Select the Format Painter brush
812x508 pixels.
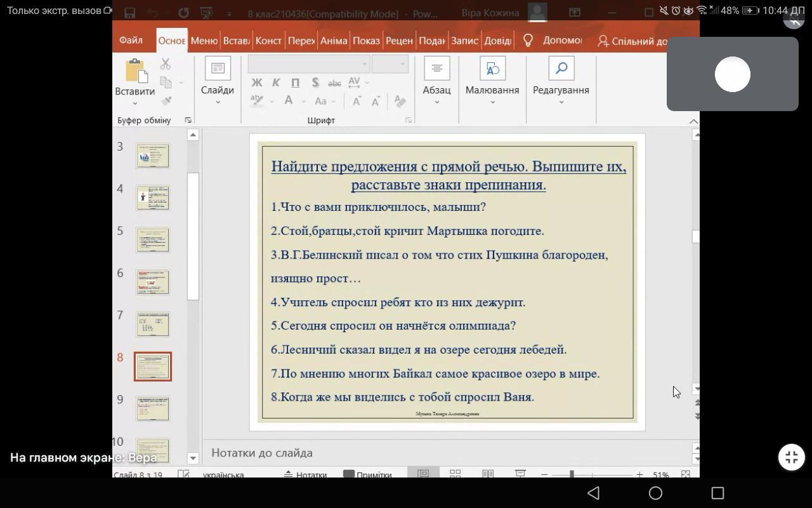(166, 101)
